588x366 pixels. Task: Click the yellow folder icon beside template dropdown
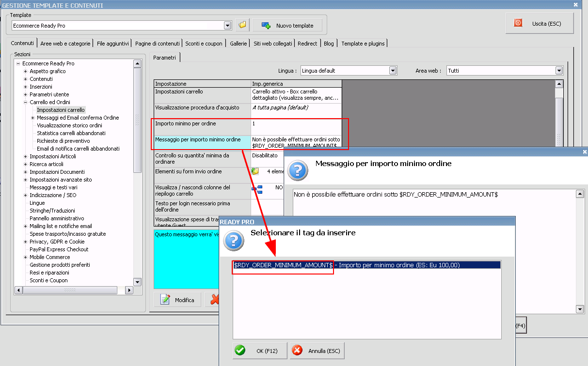click(x=242, y=25)
